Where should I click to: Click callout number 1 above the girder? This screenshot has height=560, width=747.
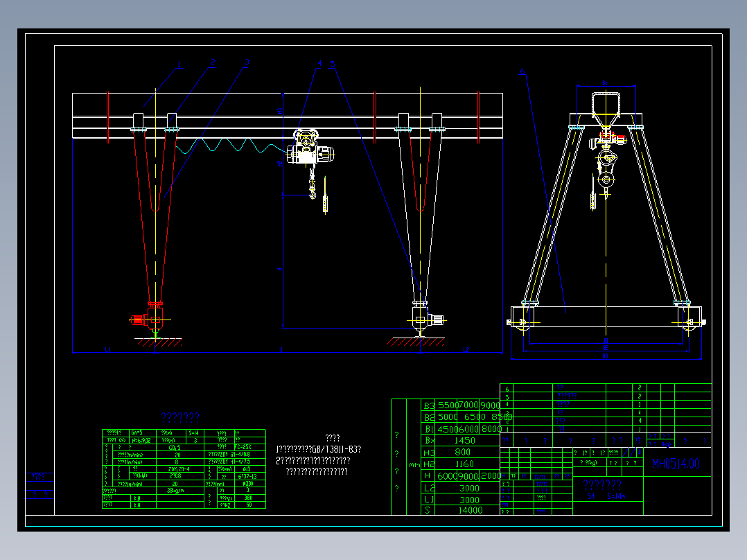(x=179, y=64)
